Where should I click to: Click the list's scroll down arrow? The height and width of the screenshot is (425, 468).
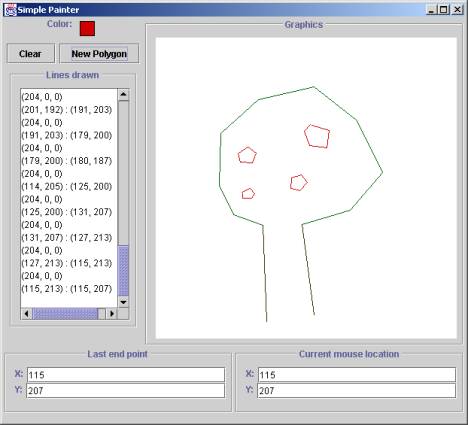click(x=123, y=302)
